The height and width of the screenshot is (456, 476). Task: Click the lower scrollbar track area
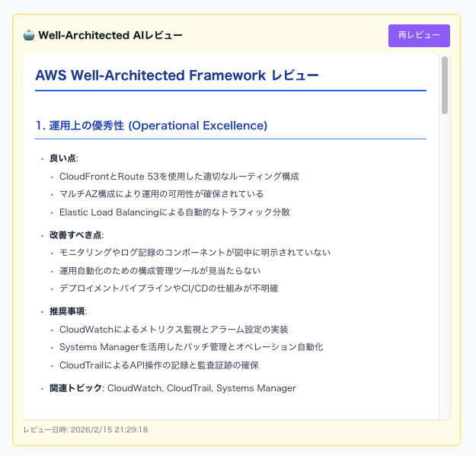coord(445,305)
